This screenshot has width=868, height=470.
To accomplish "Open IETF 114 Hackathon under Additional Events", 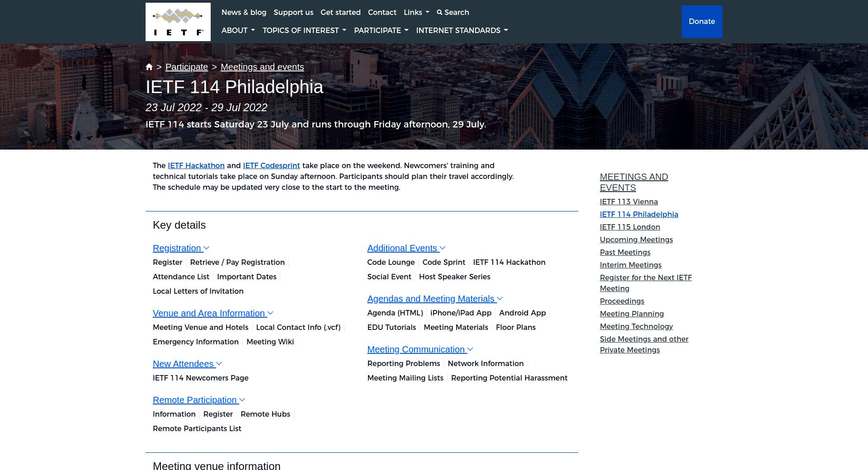I will pos(509,262).
